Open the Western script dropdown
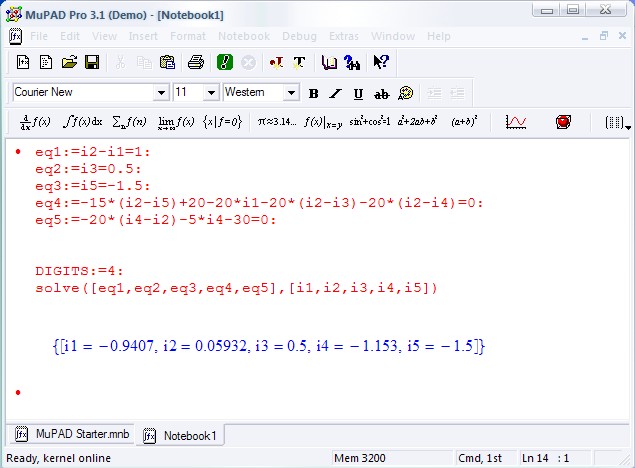This screenshot has width=635, height=468. pyautogui.click(x=291, y=93)
